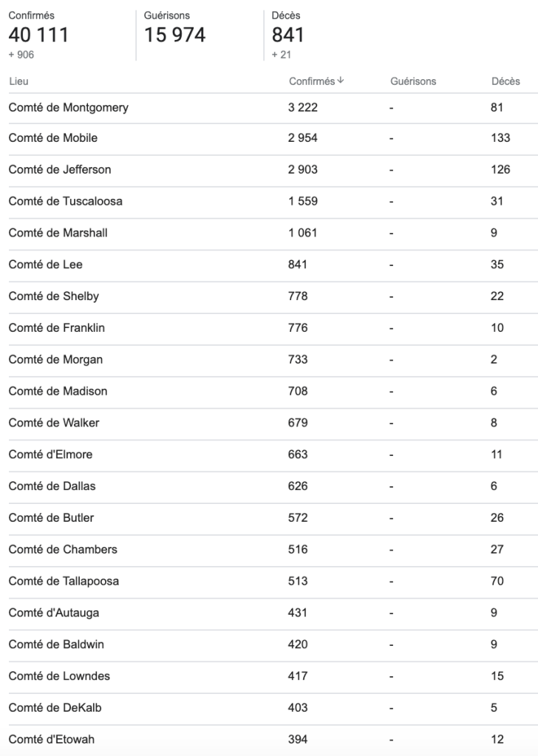The image size is (538, 756).
Task: Click the total Confirmés count 40 111
Action: click(38, 35)
